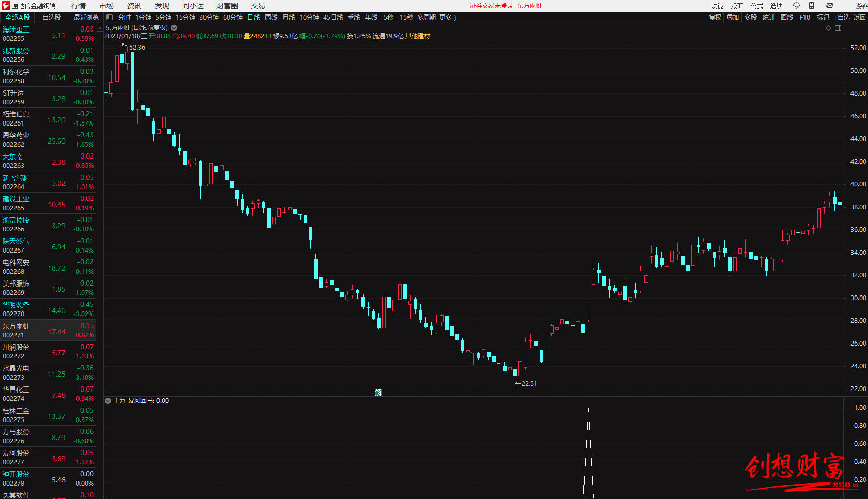Toggle the right info panel icon

pos(838,28)
